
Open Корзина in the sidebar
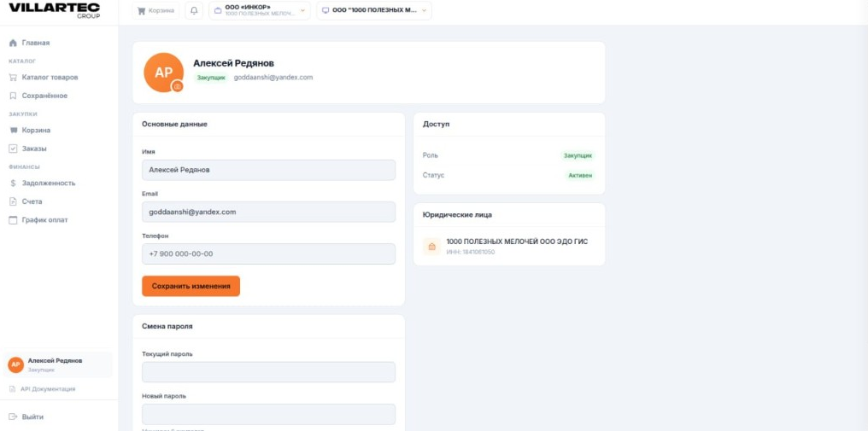[36, 131]
